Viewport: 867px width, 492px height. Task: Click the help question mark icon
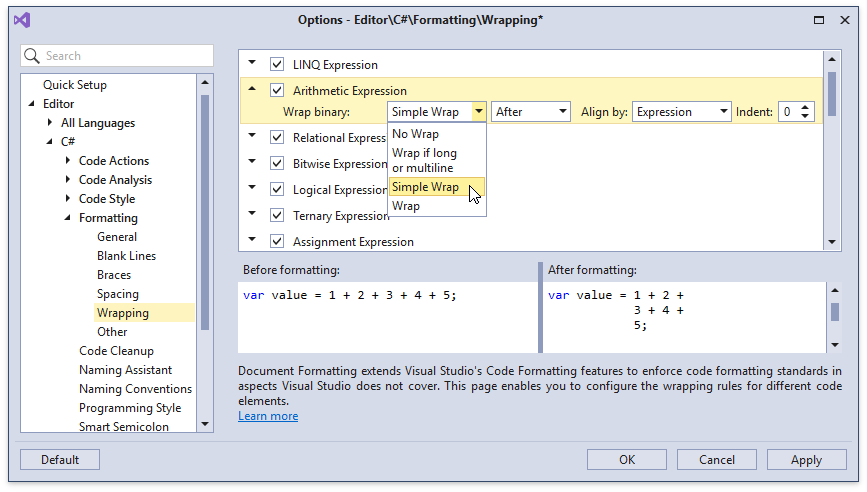[790, 20]
